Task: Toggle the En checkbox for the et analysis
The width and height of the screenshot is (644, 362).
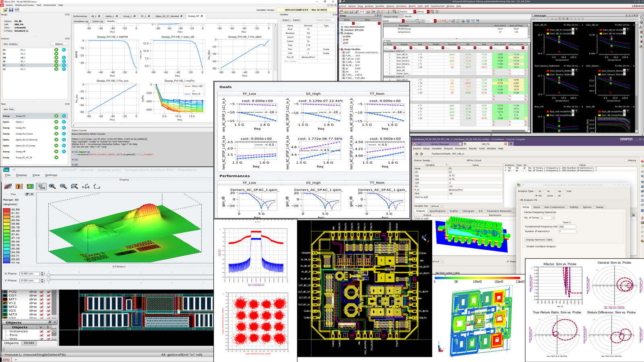Action: pos(524,171)
